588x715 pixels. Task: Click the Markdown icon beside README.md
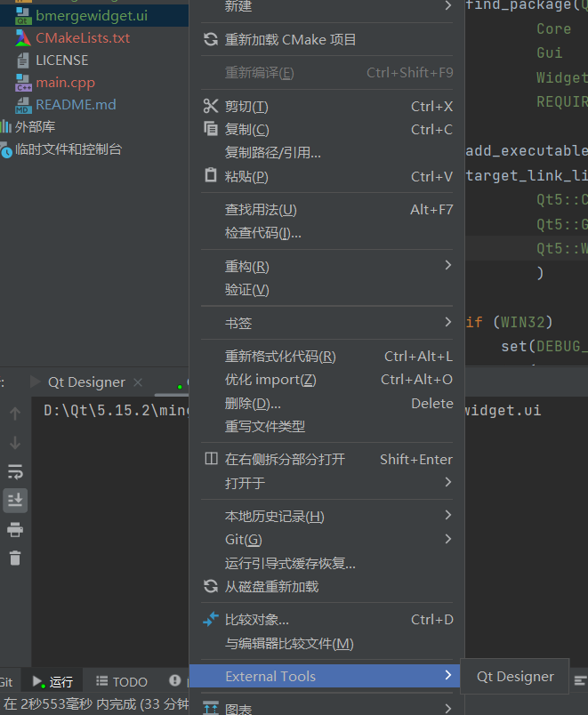point(25,104)
